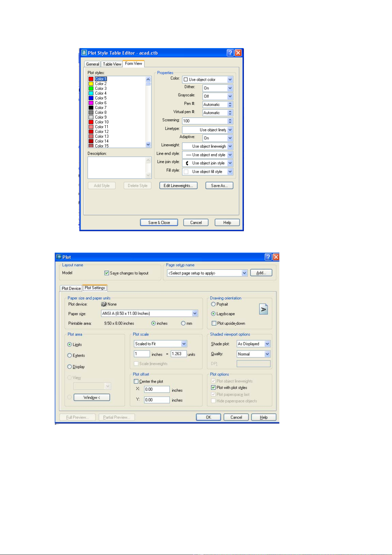This screenshot has width=392, height=555.
Task: Switch to the Plot Device tab
Action: click(x=71, y=289)
